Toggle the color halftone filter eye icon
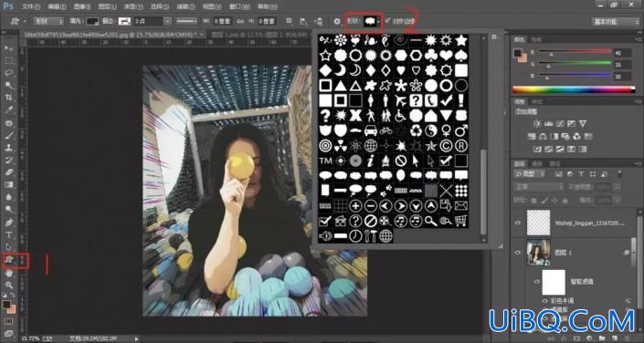The height and width of the screenshot is (343, 644). [545, 301]
